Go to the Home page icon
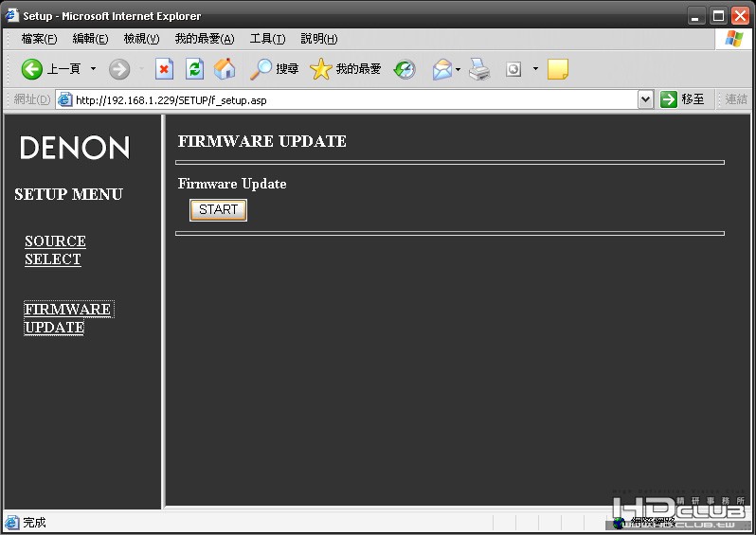 point(225,69)
